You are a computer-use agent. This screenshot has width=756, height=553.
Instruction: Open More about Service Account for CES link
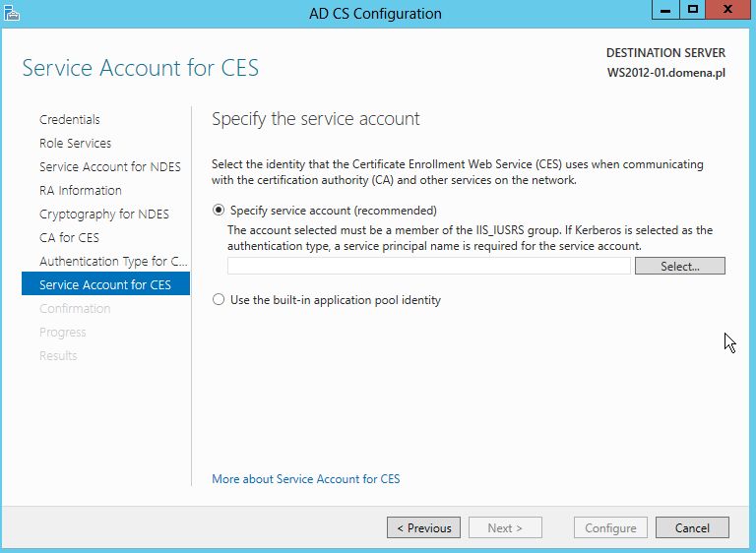pyautogui.click(x=306, y=479)
